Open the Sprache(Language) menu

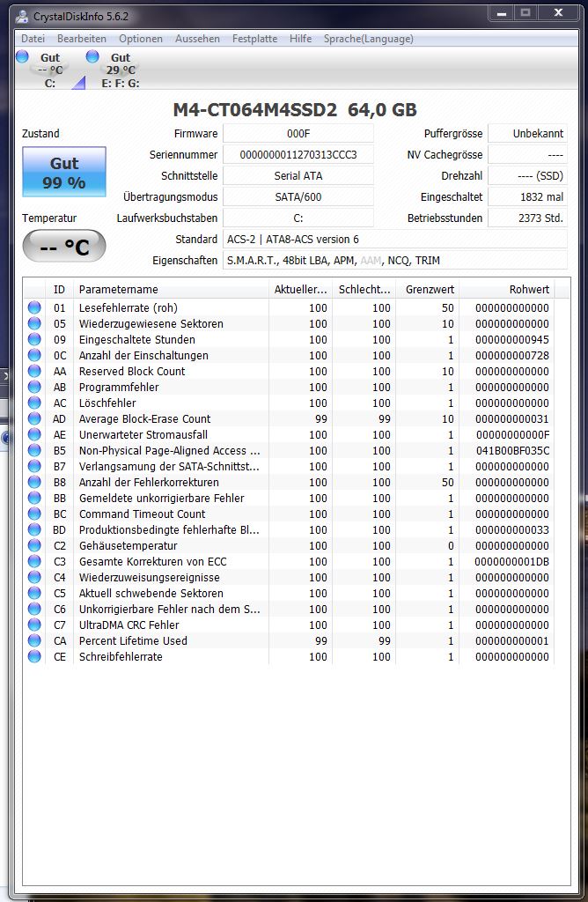369,39
